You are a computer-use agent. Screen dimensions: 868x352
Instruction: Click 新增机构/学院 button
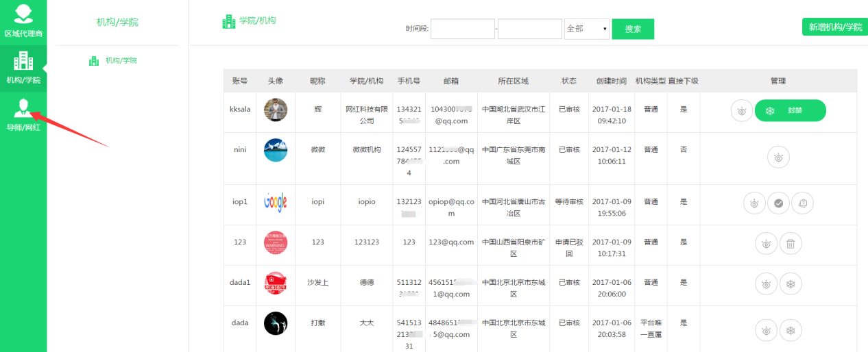tap(835, 27)
